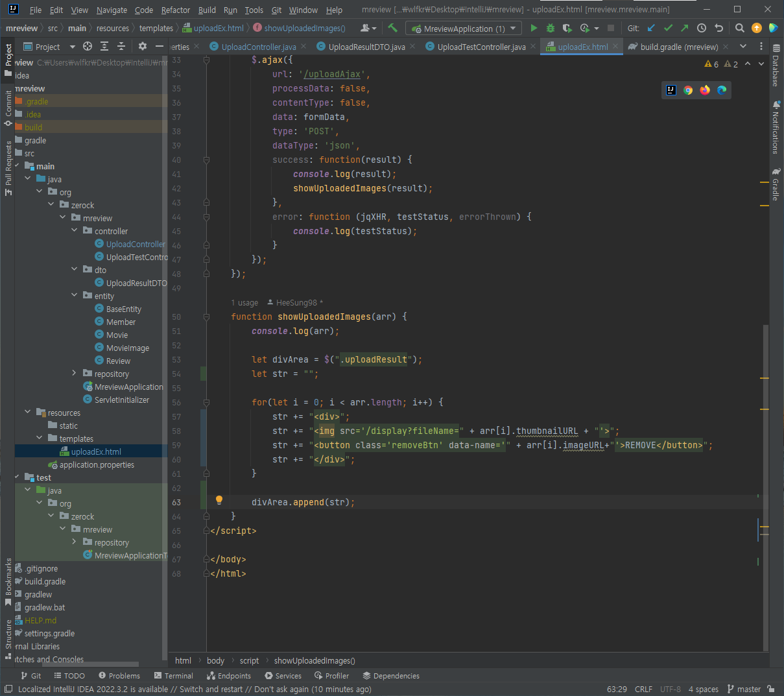Screen dimensions: 784x696
Task: Open the TODO tool window
Action: [69, 675]
